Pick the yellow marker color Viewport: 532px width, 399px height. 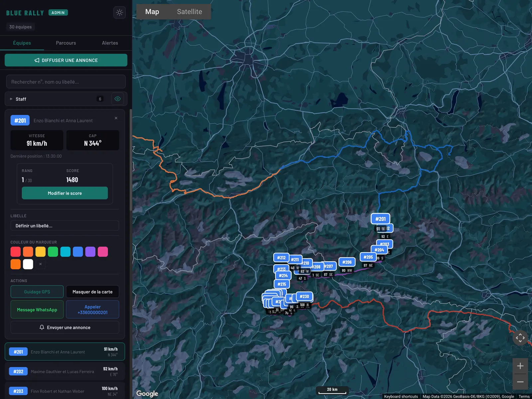tap(41, 252)
